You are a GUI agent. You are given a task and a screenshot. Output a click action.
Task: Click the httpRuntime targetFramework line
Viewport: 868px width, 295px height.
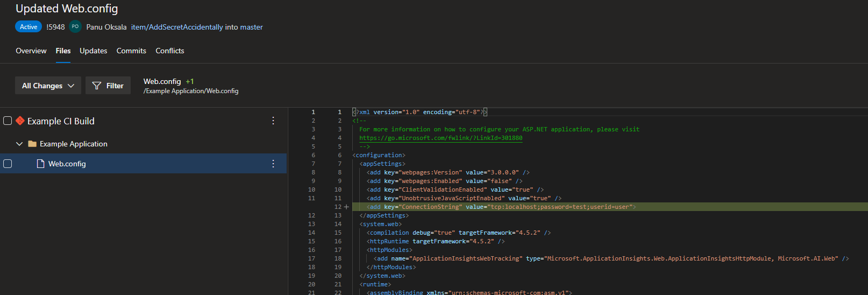coord(436,241)
